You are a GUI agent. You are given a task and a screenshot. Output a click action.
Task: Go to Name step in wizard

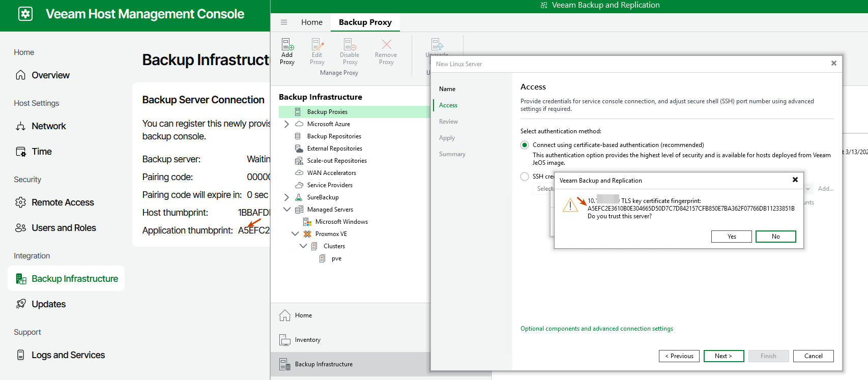click(x=447, y=89)
